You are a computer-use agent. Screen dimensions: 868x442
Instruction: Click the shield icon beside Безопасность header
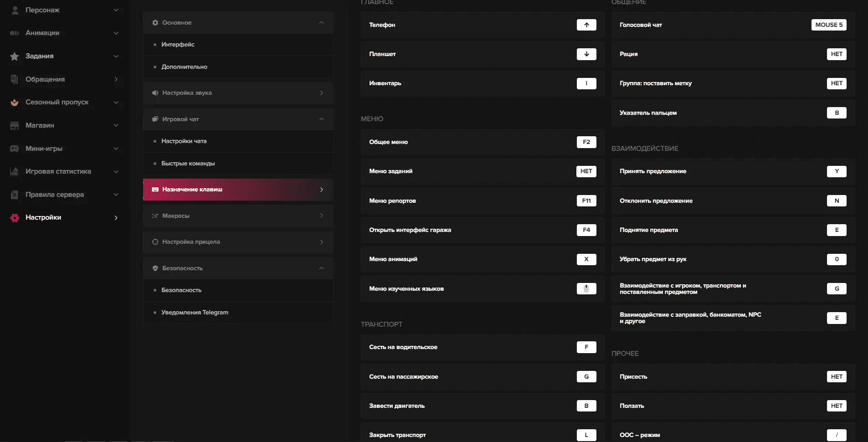[155, 268]
